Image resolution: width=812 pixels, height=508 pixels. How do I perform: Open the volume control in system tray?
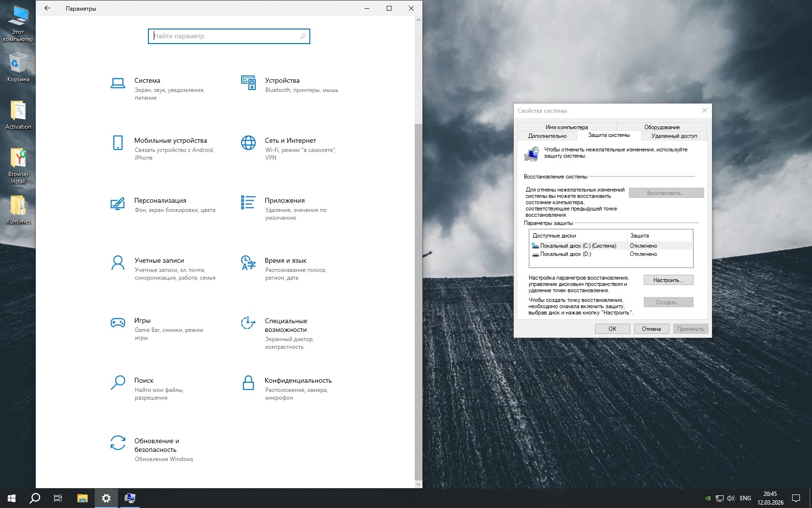click(731, 498)
